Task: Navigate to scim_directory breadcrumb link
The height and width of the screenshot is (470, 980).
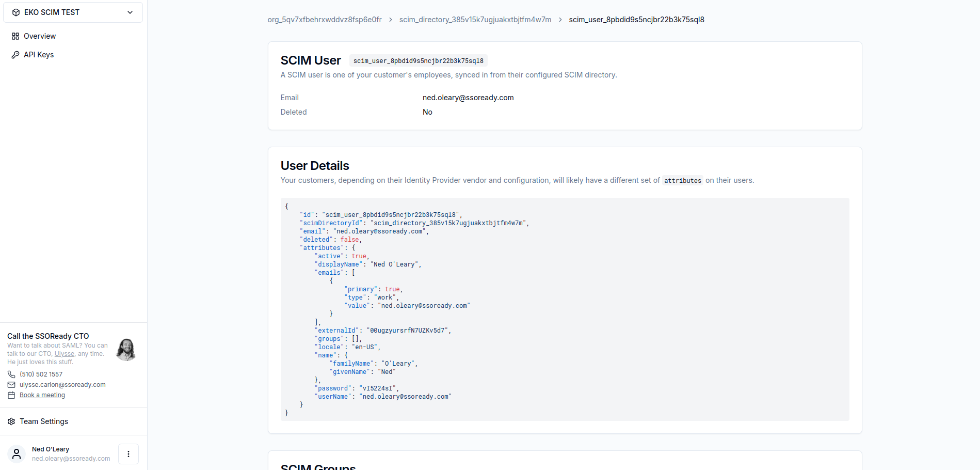Action: point(475,20)
